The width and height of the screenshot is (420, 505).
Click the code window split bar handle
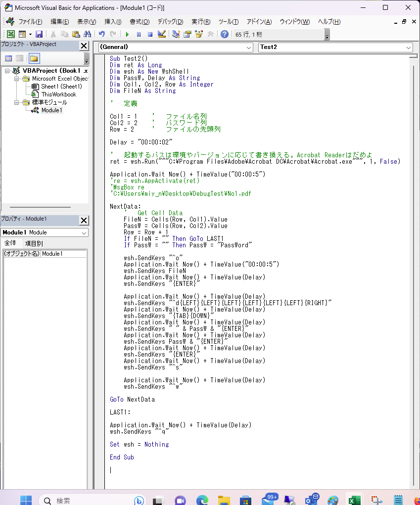click(x=413, y=56)
